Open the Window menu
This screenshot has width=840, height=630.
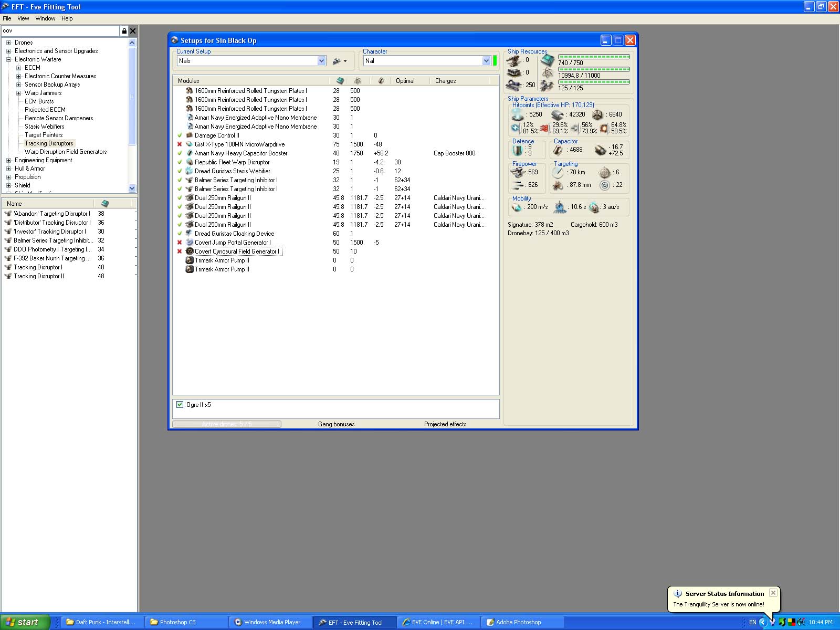45,18
